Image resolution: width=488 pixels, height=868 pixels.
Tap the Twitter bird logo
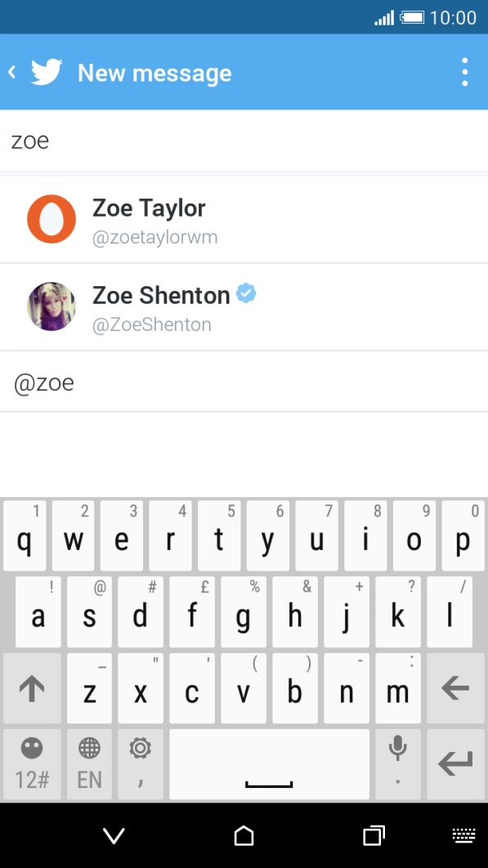(x=46, y=72)
